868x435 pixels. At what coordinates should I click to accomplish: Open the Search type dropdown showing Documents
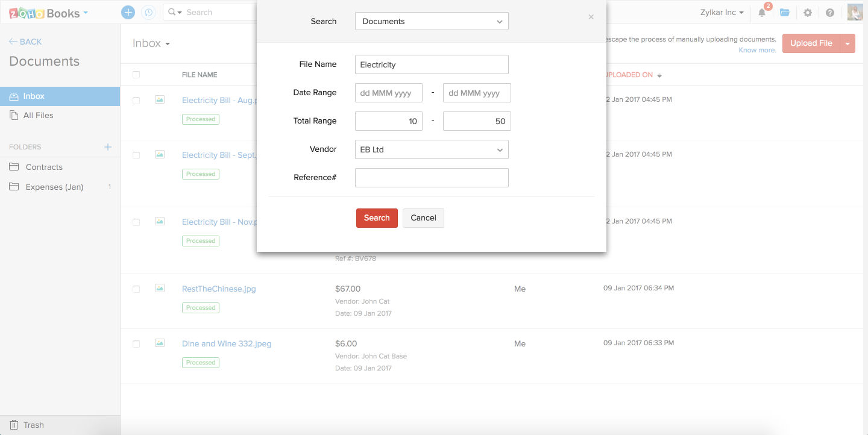coord(432,21)
